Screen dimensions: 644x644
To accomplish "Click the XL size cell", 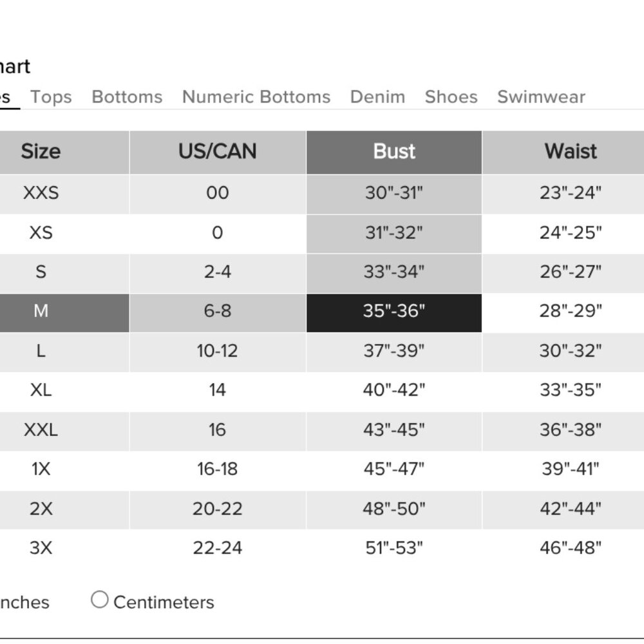I will (x=41, y=390).
